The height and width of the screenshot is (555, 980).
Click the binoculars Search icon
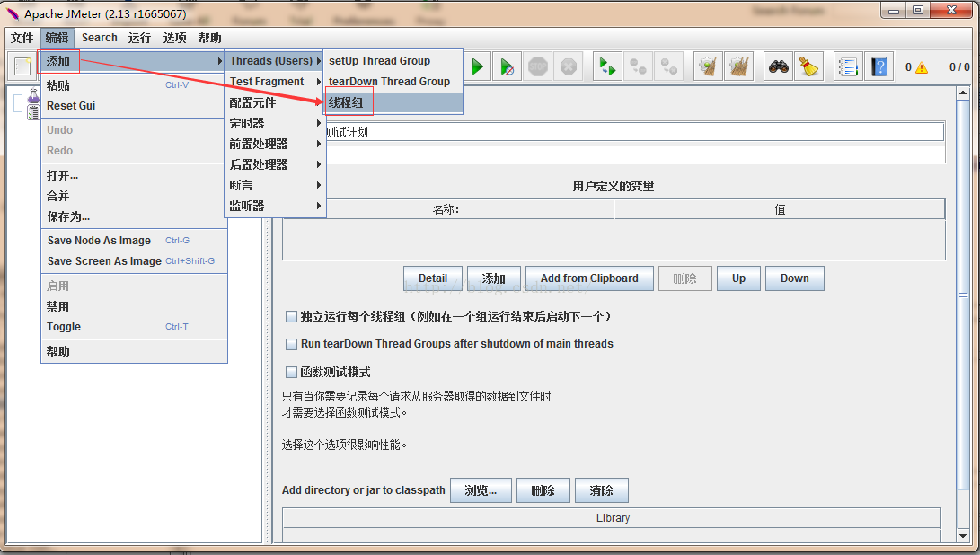pyautogui.click(x=778, y=66)
